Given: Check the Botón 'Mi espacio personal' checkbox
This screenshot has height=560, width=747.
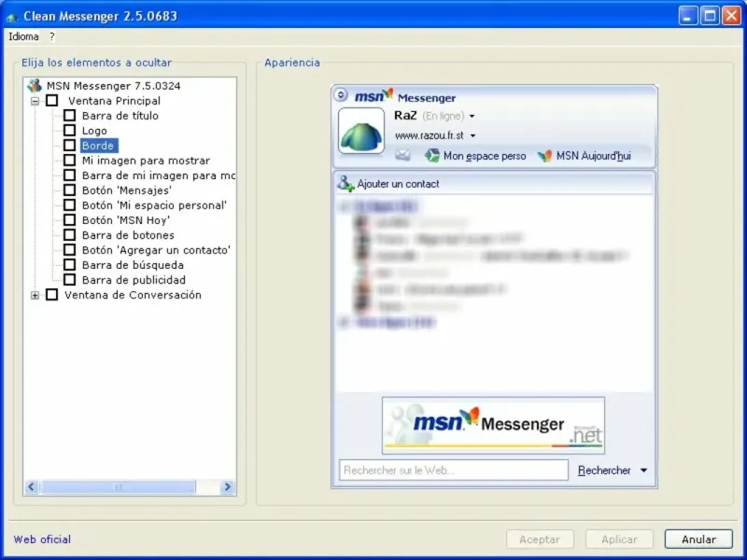Looking at the screenshot, I should click(69, 204).
